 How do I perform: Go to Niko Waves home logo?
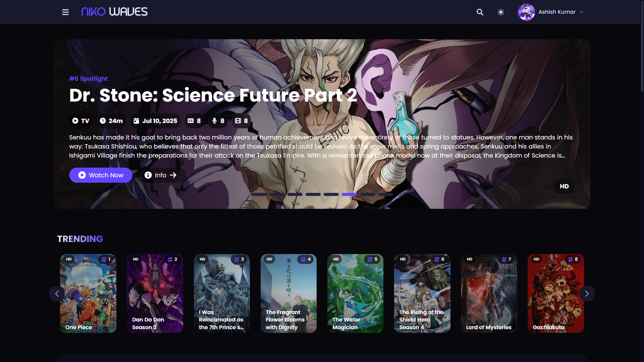pyautogui.click(x=114, y=12)
